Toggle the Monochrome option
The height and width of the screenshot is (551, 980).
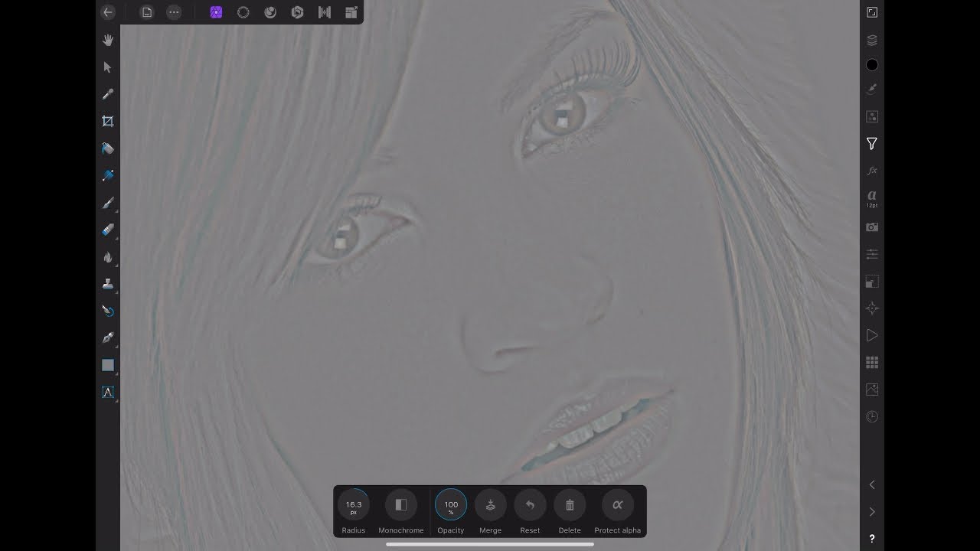click(x=400, y=505)
